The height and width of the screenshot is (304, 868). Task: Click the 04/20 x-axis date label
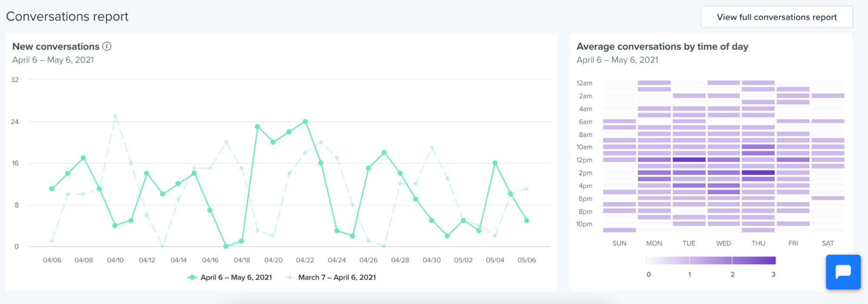pos(274,260)
